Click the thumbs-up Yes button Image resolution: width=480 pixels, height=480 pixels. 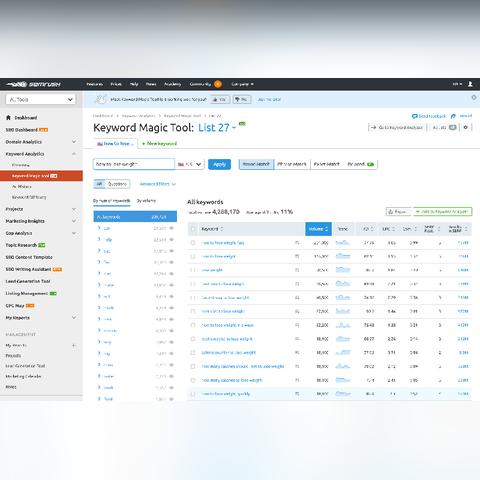point(220,99)
